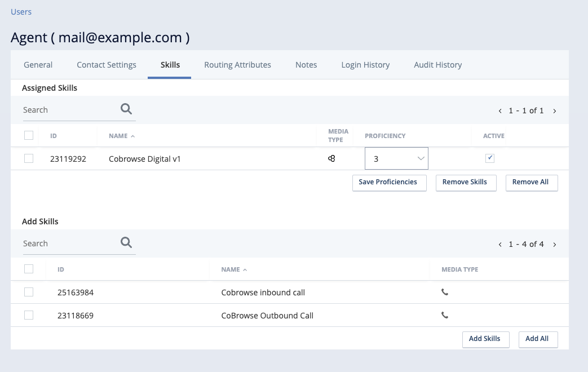Go to previous page of Assigned Skills
Viewport: 588px width, 372px height.
[500, 111]
